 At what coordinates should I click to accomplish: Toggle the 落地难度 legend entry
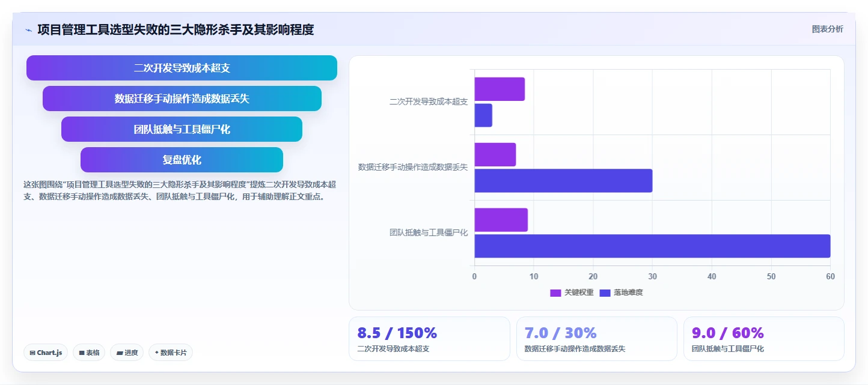click(x=621, y=293)
